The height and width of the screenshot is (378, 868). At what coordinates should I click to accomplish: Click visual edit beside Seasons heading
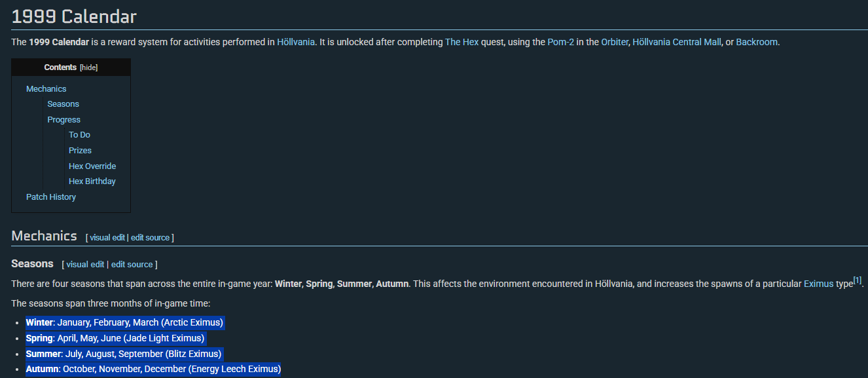[85, 265]
